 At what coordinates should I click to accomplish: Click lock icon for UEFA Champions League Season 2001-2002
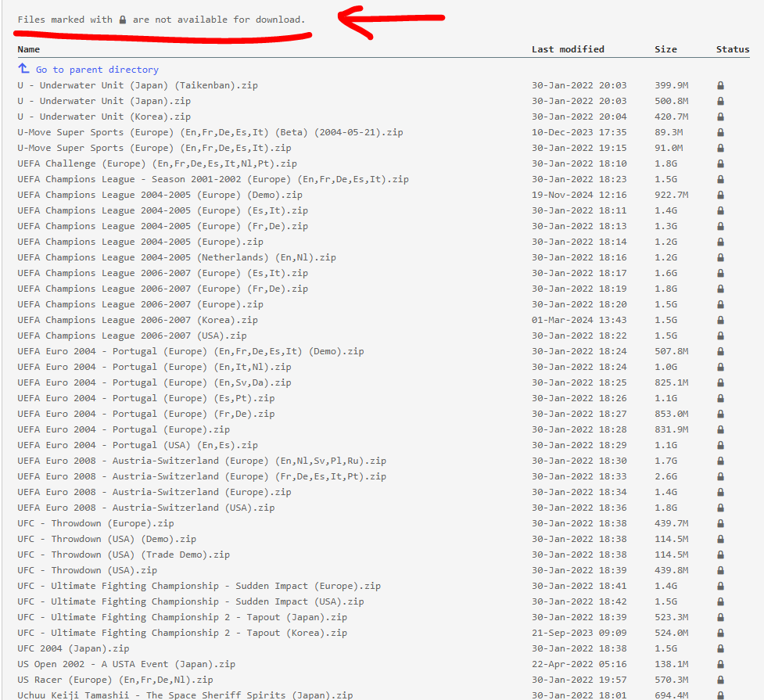pyautogui.click(x=720, y=179)
